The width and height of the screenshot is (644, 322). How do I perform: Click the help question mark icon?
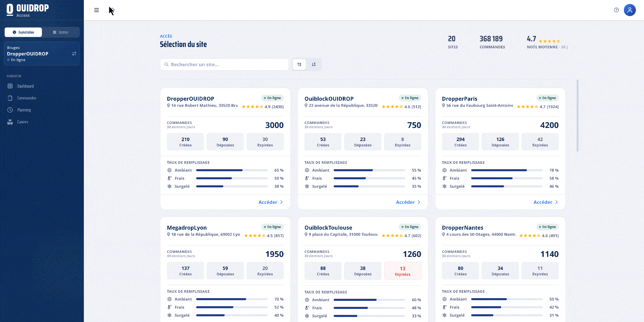point(616,10)
